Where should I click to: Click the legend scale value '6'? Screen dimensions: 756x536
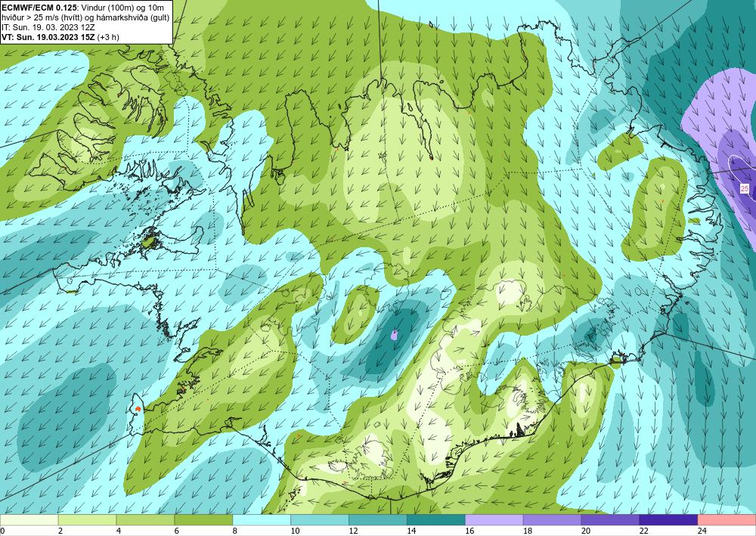pos(176,531)
